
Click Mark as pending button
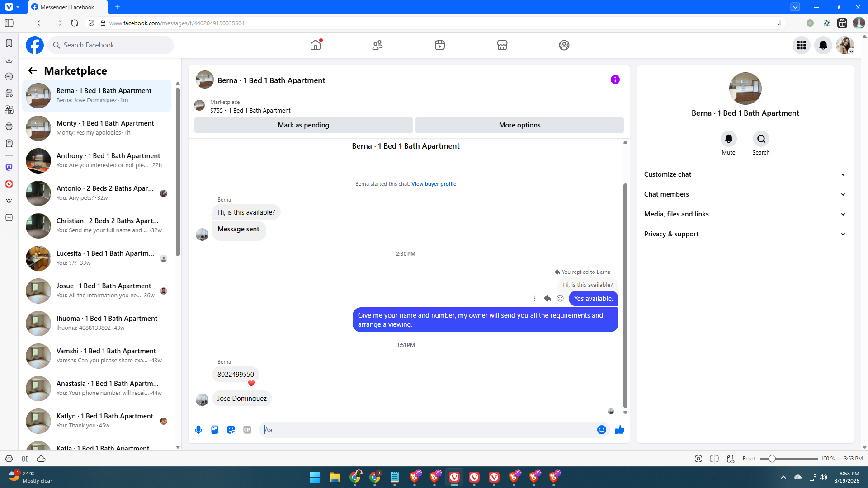point(303,125)
